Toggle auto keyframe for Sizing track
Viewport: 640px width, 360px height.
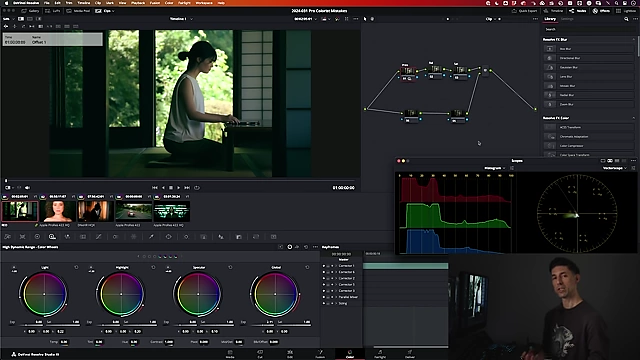pyautogui.click(x=332, y=303)
